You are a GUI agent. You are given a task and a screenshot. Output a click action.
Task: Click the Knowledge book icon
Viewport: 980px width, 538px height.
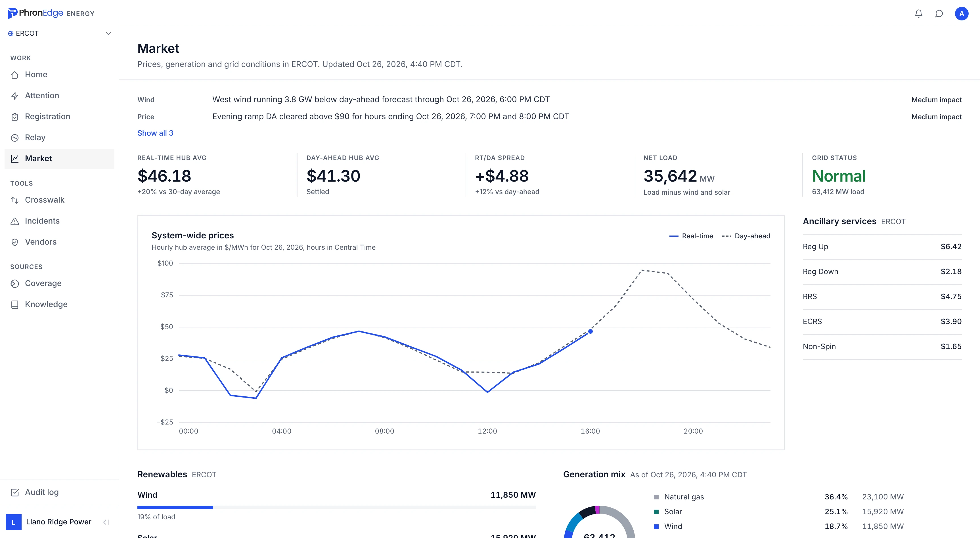[15, 304]
